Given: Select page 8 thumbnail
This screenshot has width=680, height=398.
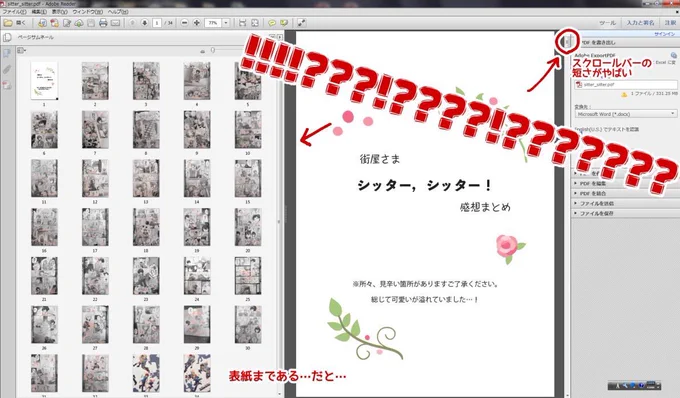Looking at the screenshot, I should tap(146, 129).
